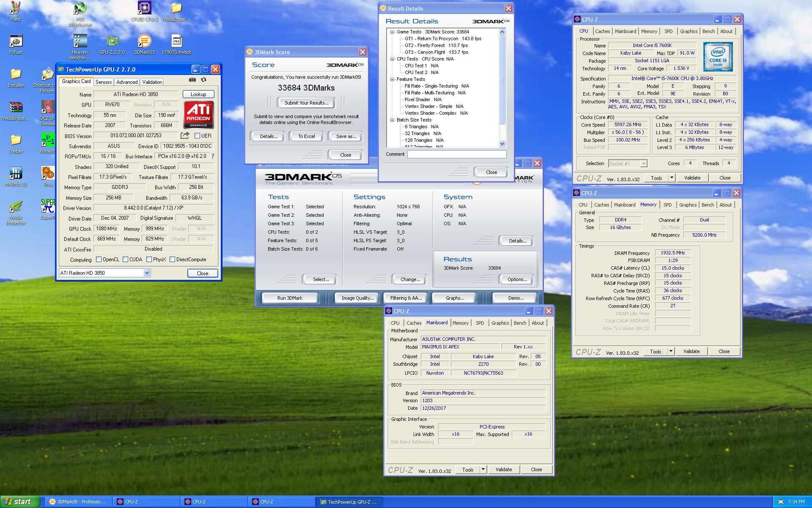This screenshot has height=508, width=812.
Task: Collapse the Game Tests tree node
Action: tap(392, 32)
